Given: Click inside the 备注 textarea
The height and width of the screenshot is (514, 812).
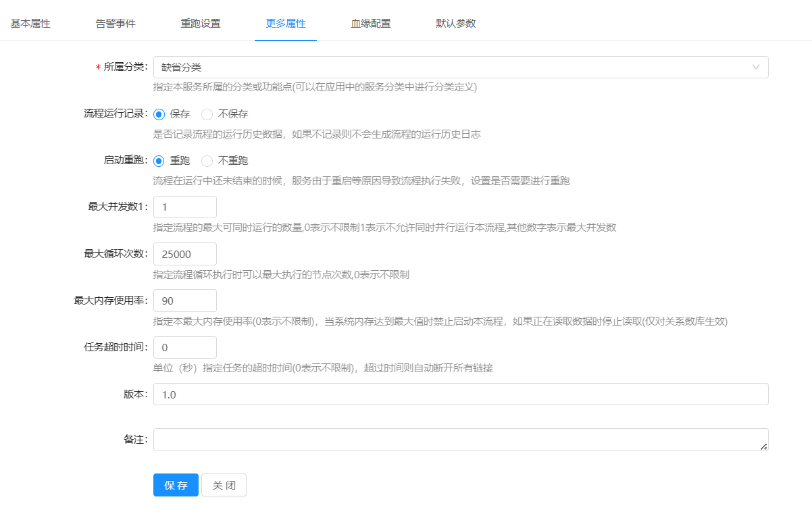Looking at the screenshot, I should [x=461, y=440].
